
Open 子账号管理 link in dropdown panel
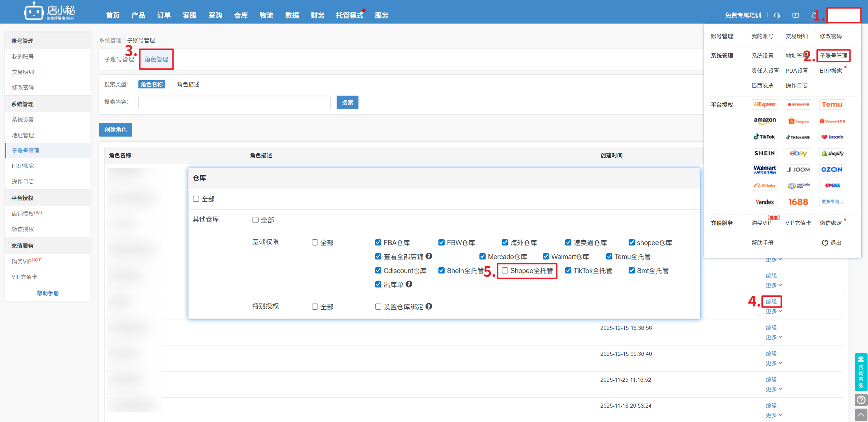(833, 56)
